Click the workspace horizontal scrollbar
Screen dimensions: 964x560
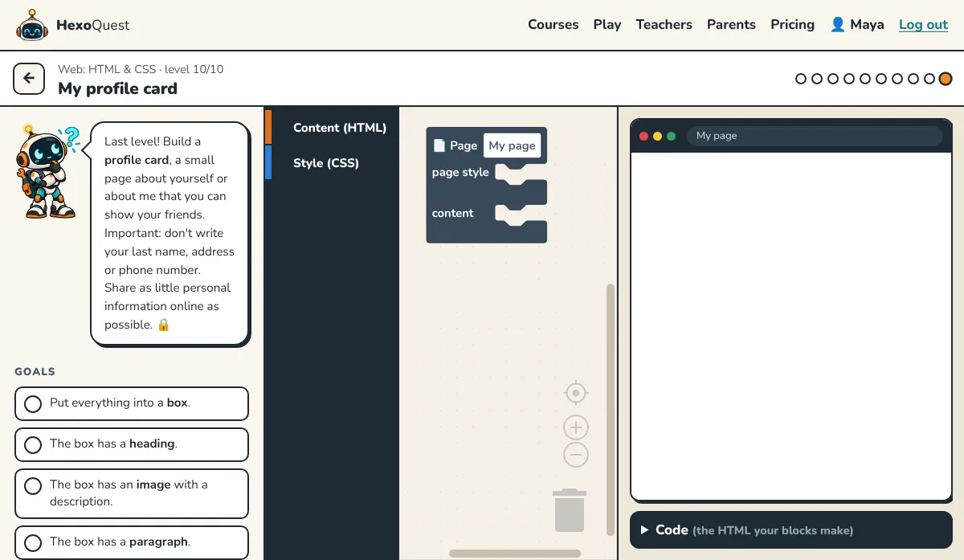click(515, 554)
